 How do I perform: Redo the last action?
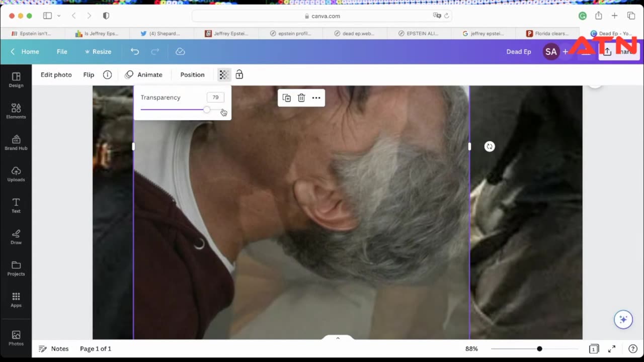[155, 51]
